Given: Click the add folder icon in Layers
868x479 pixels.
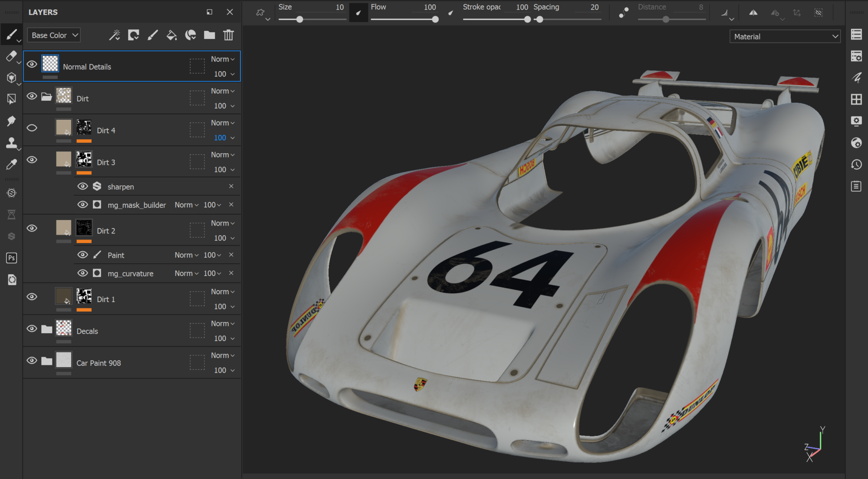Looking at the screenshot, I should [x=210, y=35].
